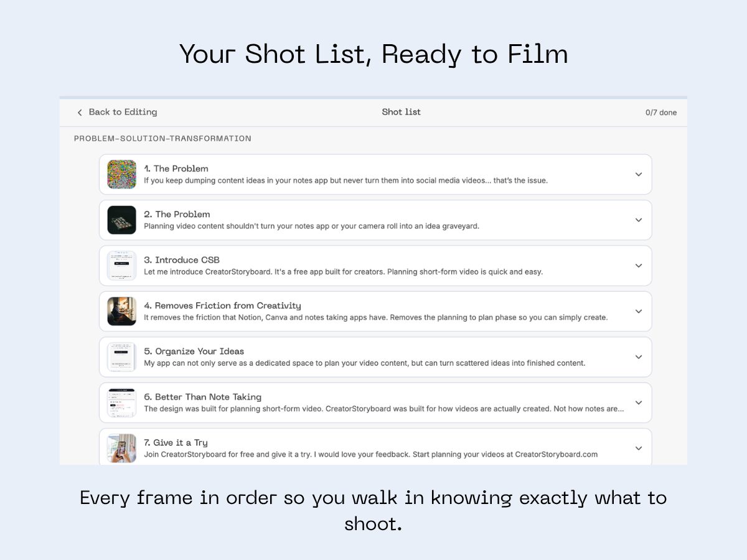Viewport: 747px width, 560px height.
Task: Select the '7. Give it a Try' title
Action: tap(176, 442)
